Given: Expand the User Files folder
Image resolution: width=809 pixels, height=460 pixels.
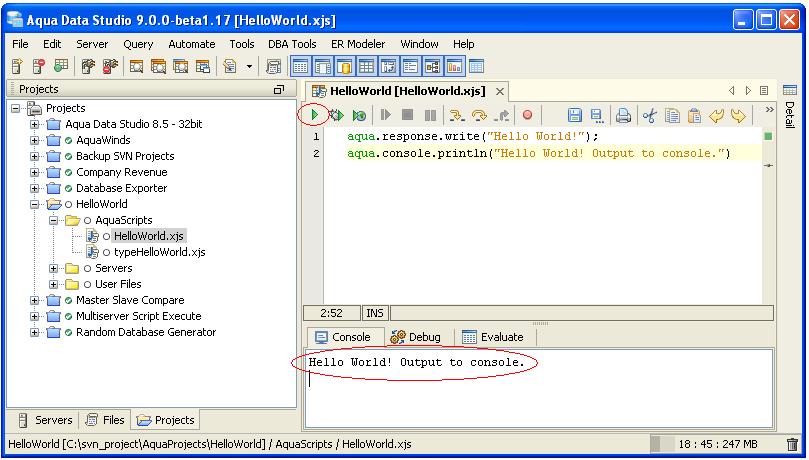Looking at the screenshot, I should point(54,284).
